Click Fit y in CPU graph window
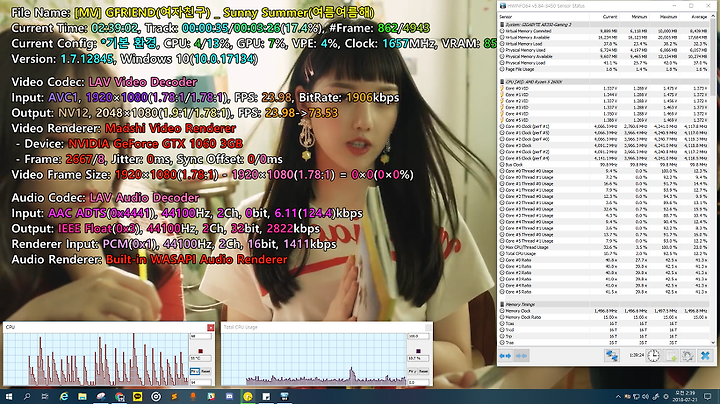 click(x=194, y=371)
